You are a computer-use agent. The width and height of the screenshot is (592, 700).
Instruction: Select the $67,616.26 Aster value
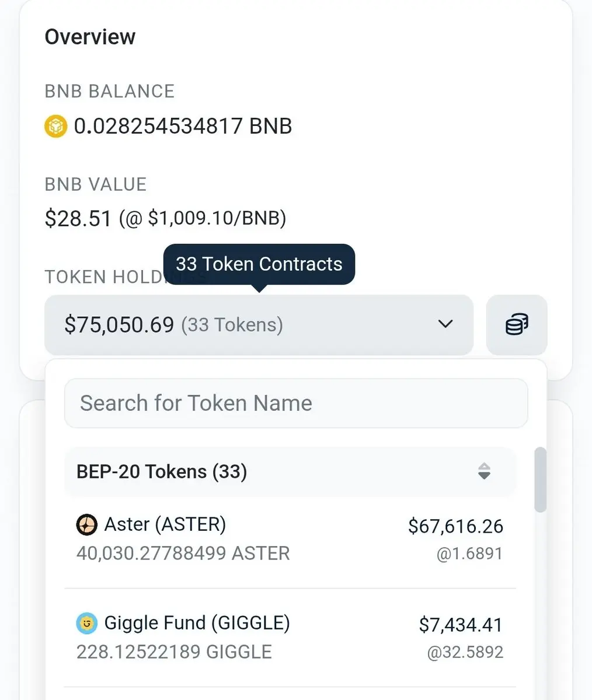(455, 526)
